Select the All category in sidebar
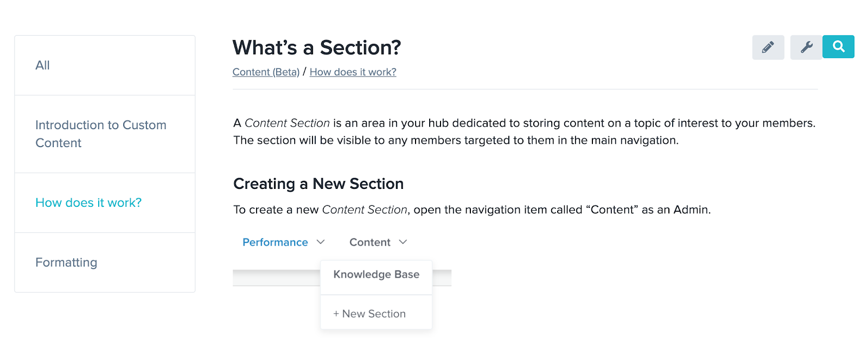 42,65
